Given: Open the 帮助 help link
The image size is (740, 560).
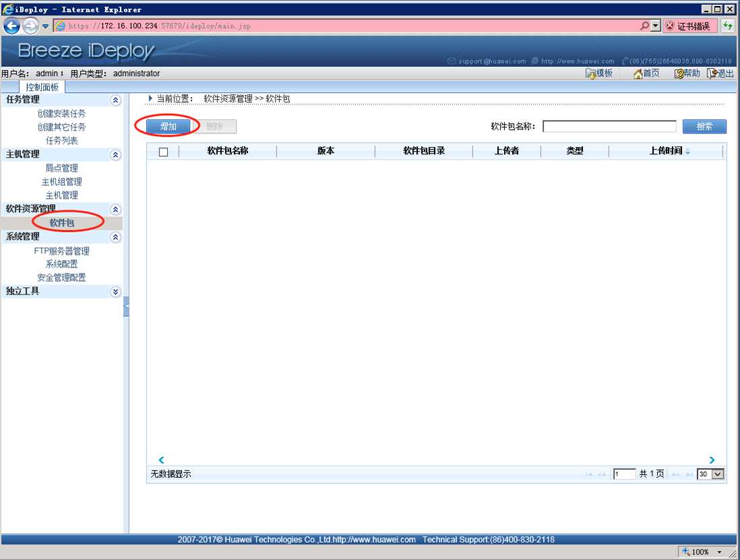Looking at the screenshot, I should pyautogui.click(x=692, y=73).
